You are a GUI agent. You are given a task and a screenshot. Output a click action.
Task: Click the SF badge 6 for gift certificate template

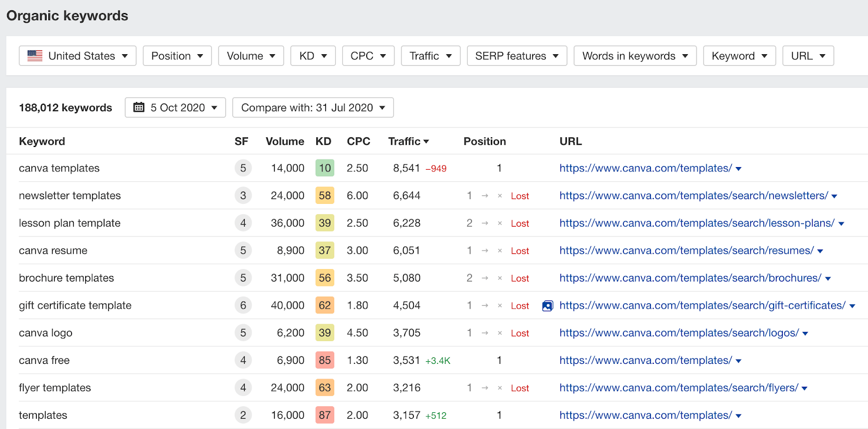243,305
